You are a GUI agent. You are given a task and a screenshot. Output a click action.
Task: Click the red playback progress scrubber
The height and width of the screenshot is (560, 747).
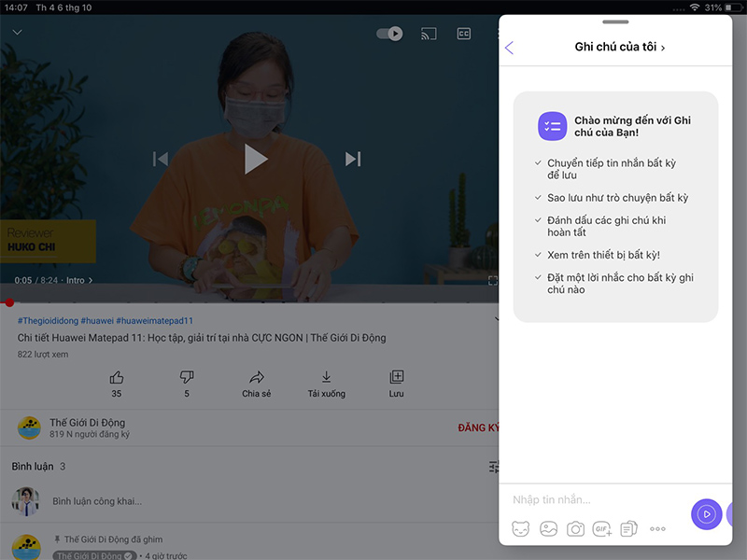tap(9, 301)
